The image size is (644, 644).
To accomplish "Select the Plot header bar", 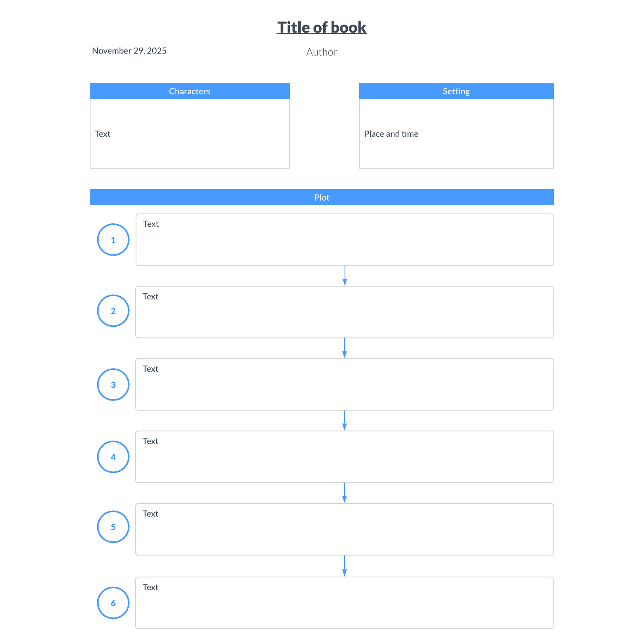I will point(322,197).
